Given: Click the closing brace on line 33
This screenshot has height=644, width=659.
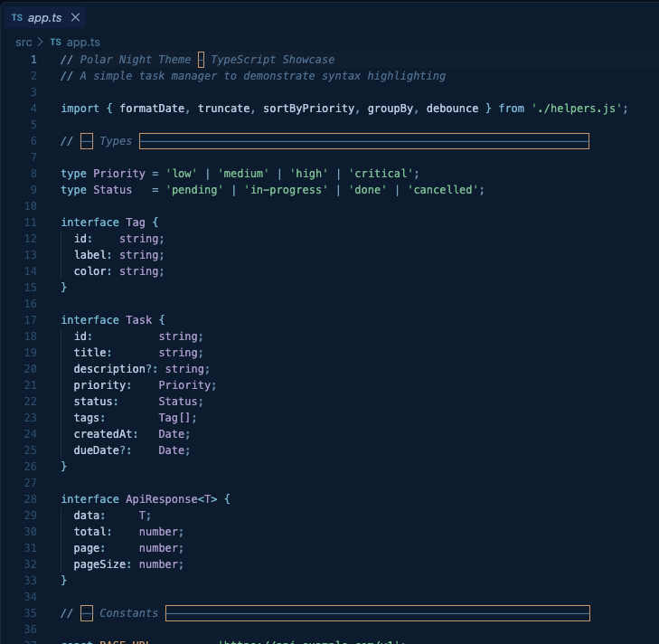Looking at the screenshot, I should 64,581.
